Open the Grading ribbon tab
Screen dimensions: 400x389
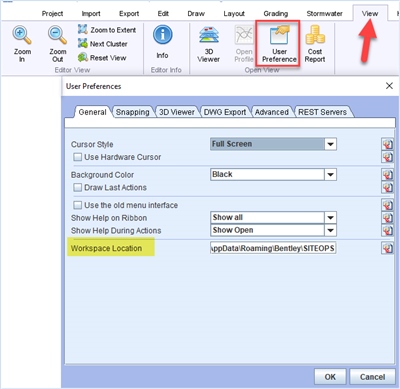276,14
